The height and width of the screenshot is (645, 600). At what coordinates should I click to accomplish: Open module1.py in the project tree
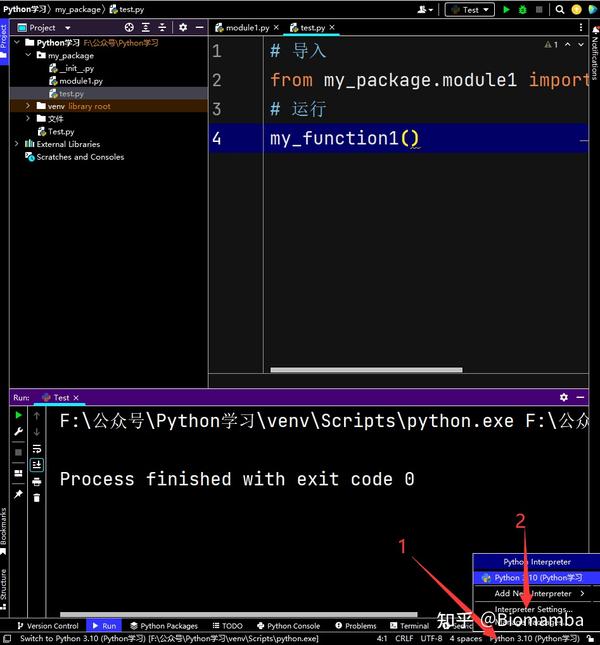tap(81, 81)
